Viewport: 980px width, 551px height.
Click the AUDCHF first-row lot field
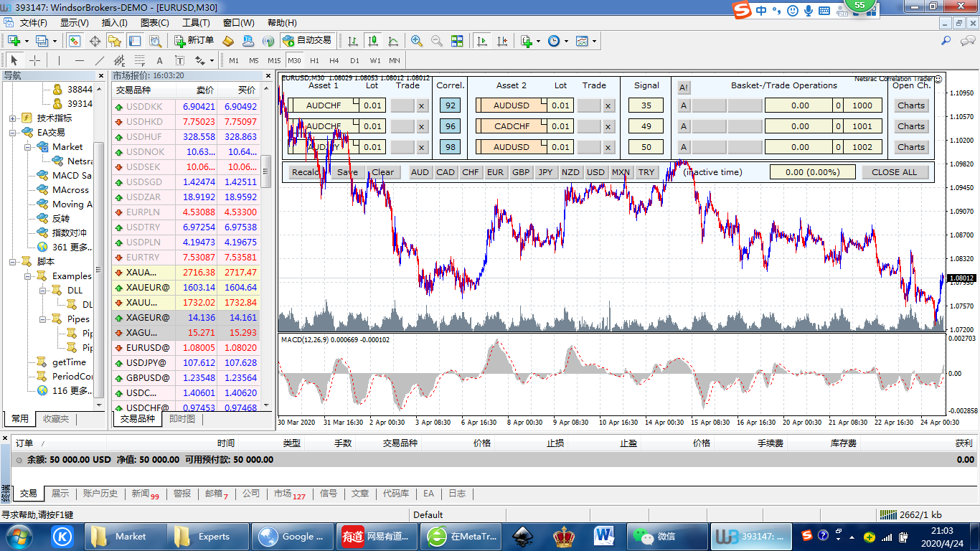click(372, 105)
